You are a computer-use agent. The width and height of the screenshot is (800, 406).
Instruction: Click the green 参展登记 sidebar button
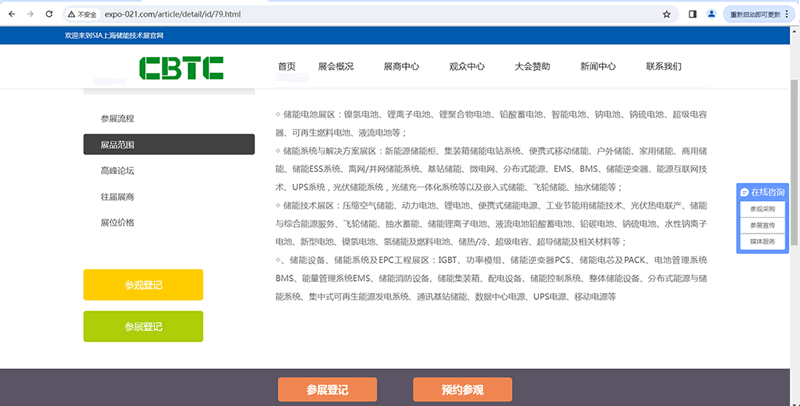point(143,327)
